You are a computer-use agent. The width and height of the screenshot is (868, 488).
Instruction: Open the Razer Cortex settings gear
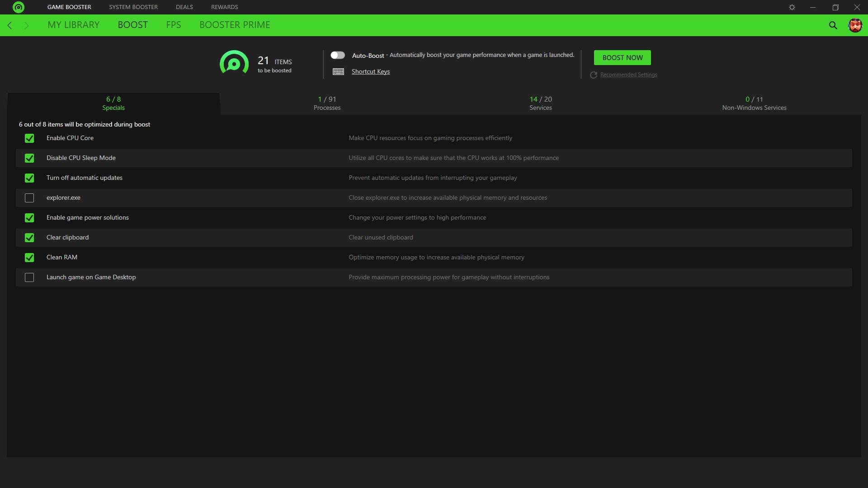tap(792, 7)
